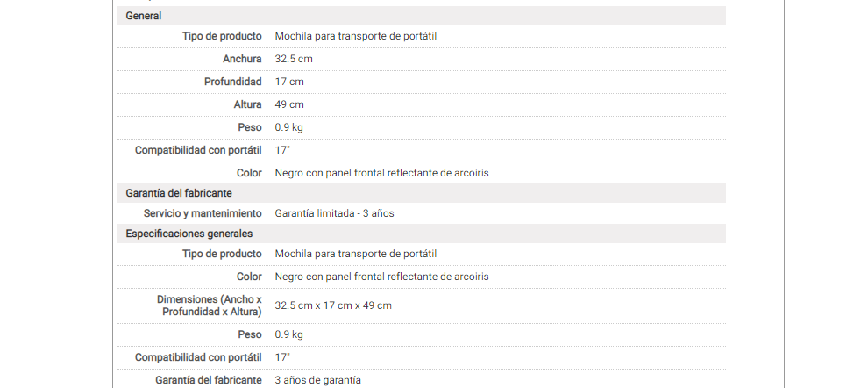
Task: Click the Garantía del fabricante section header
Action: 179,193
